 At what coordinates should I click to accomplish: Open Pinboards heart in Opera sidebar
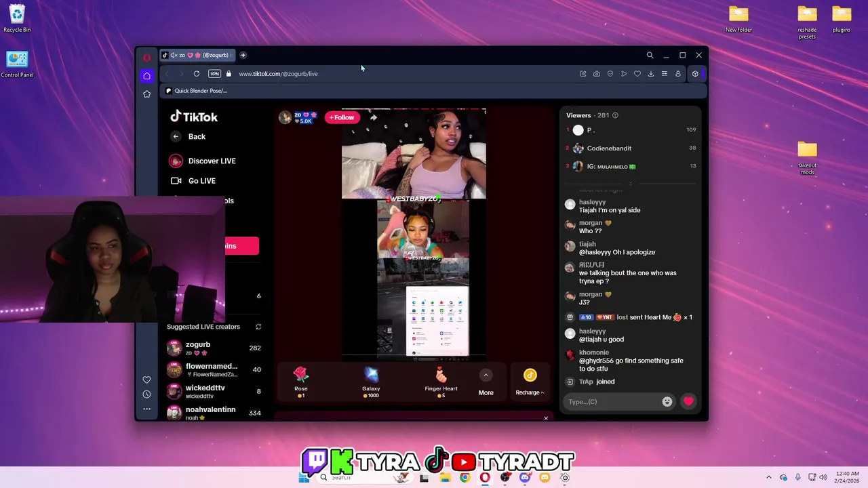pyautogui.click(x=146, y=380)
